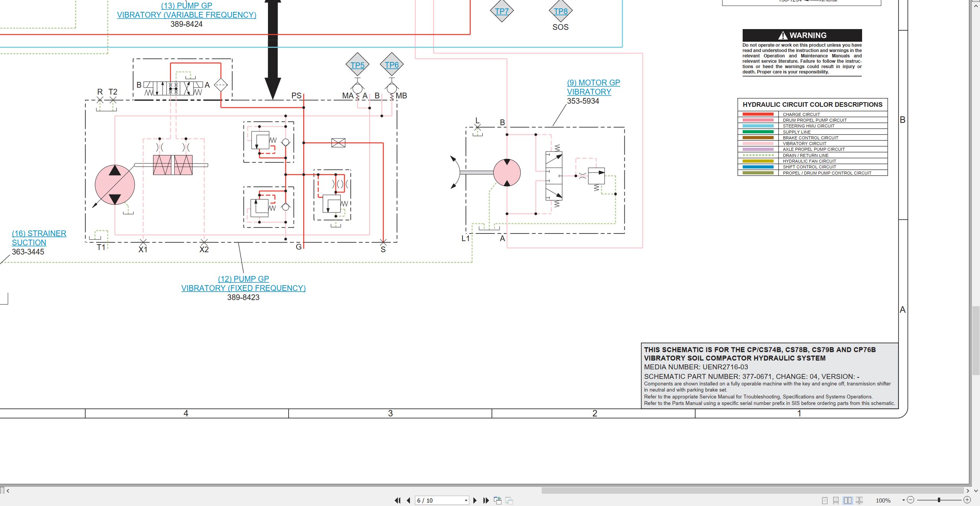The image size is (980, 506).
Task: Click the crossed box filter symbol
Action: (338, 143)
